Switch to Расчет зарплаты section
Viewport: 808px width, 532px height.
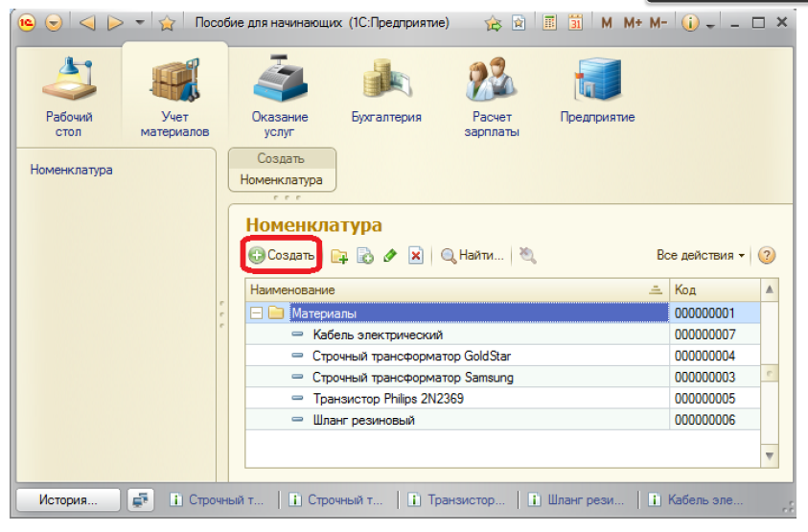pos(492,97)
